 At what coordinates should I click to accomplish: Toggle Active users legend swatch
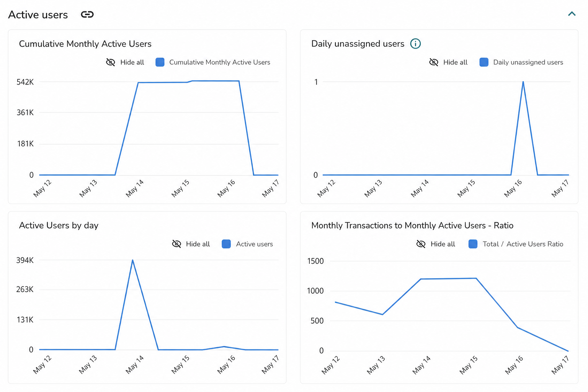226,244
